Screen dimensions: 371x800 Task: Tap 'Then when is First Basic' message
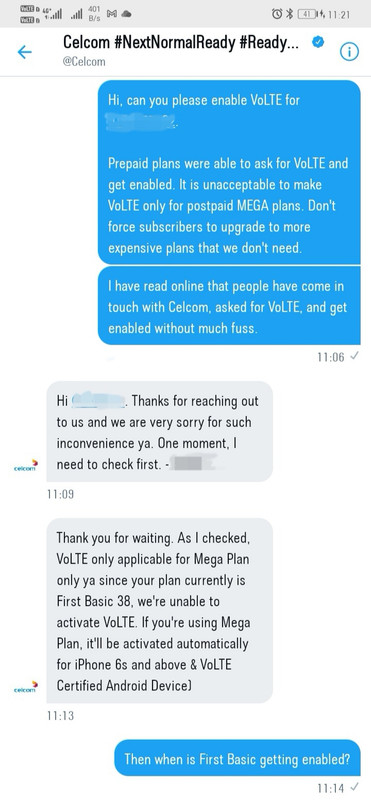point(237,758)
